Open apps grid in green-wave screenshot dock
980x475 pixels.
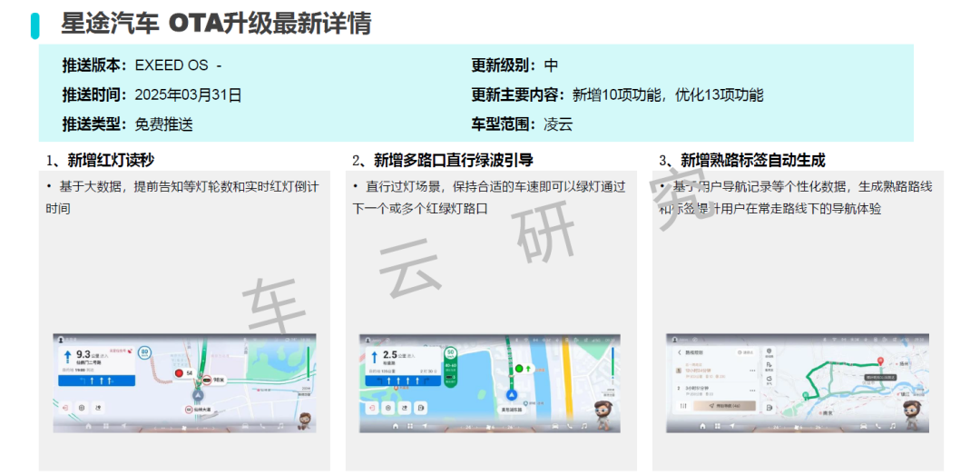tap(410, 426)
